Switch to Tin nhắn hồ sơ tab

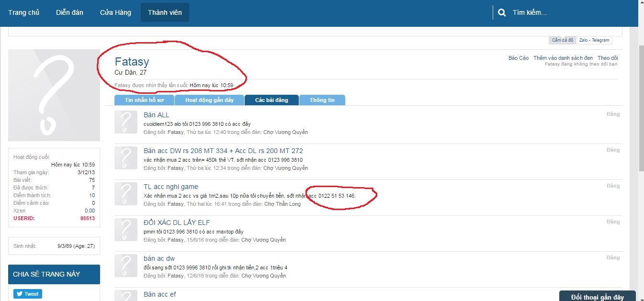[144, 100]
